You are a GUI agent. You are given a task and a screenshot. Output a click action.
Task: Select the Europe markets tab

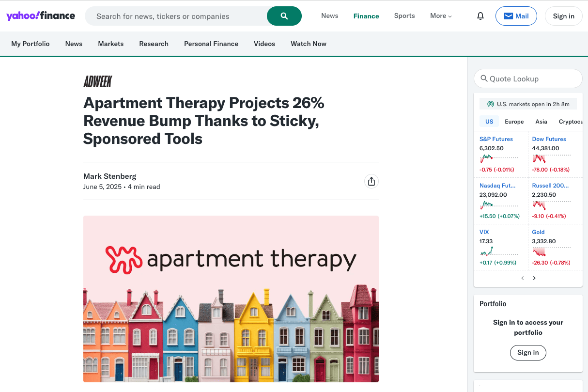pyautogui.click(x=514, y=122)
